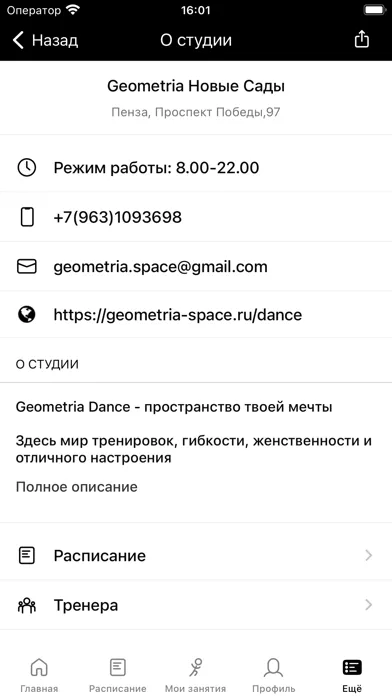The width and height of the screenshot is (392, 696).
Task: Expand the Расписание row chevron
Action: click(x=368, y=555)
